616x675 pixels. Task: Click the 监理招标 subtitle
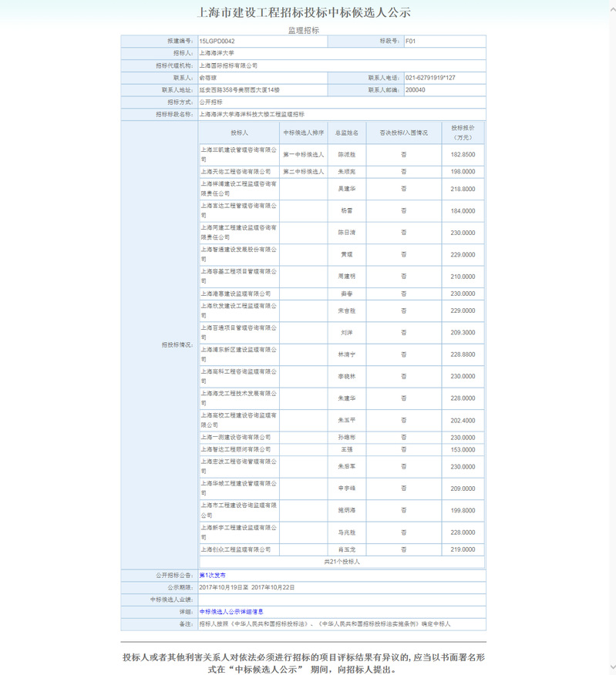click(304, 31)
